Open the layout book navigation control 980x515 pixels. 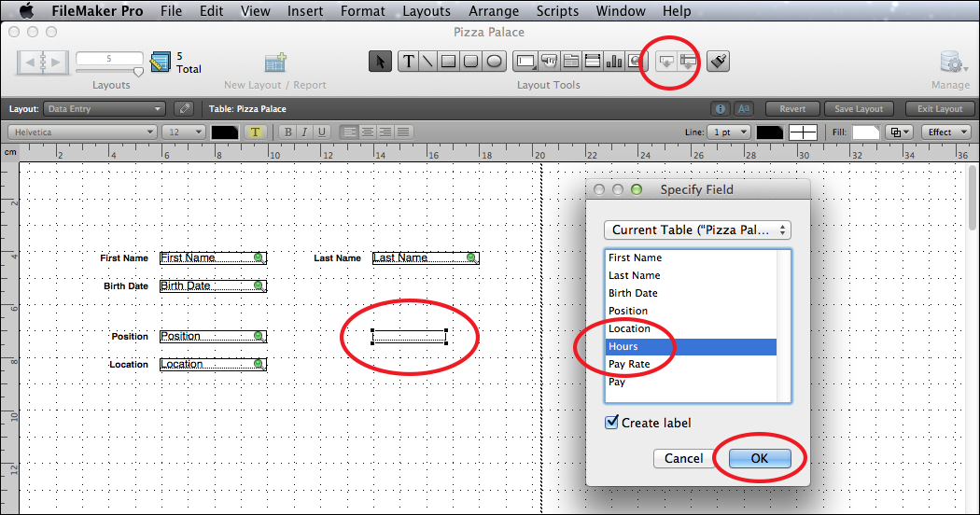coord(43,63)
